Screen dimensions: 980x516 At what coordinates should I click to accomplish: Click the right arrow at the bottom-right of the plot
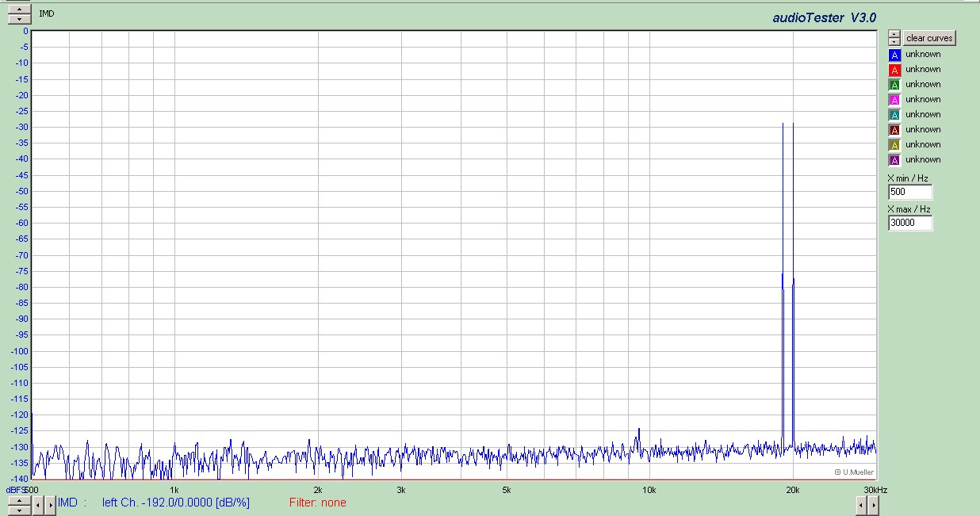[873, 504]
